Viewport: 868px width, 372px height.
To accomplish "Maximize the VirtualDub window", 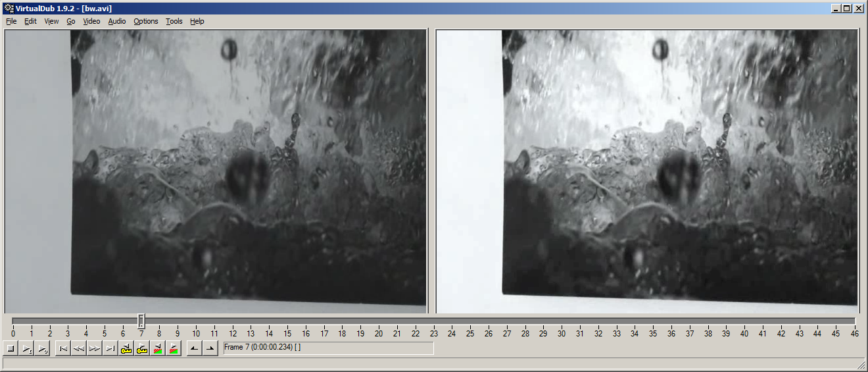I will pos(847,8).
